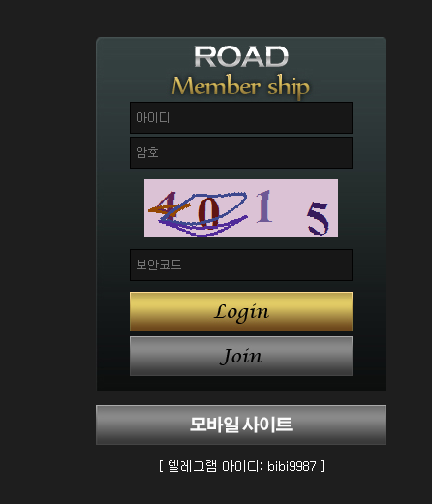Click the orange stroke crossing the captcha 4
Image resolution: width=432 pixels, height=504 pixels.
click(168, 208)
